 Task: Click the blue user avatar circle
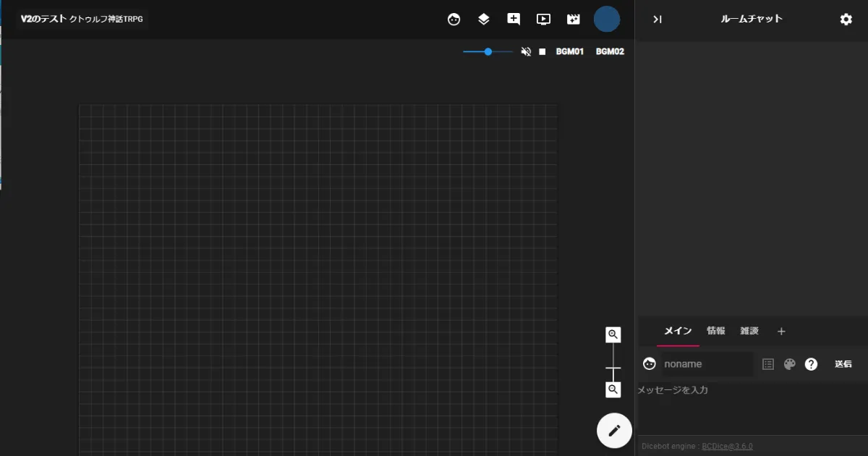click(x=607, y=20)
